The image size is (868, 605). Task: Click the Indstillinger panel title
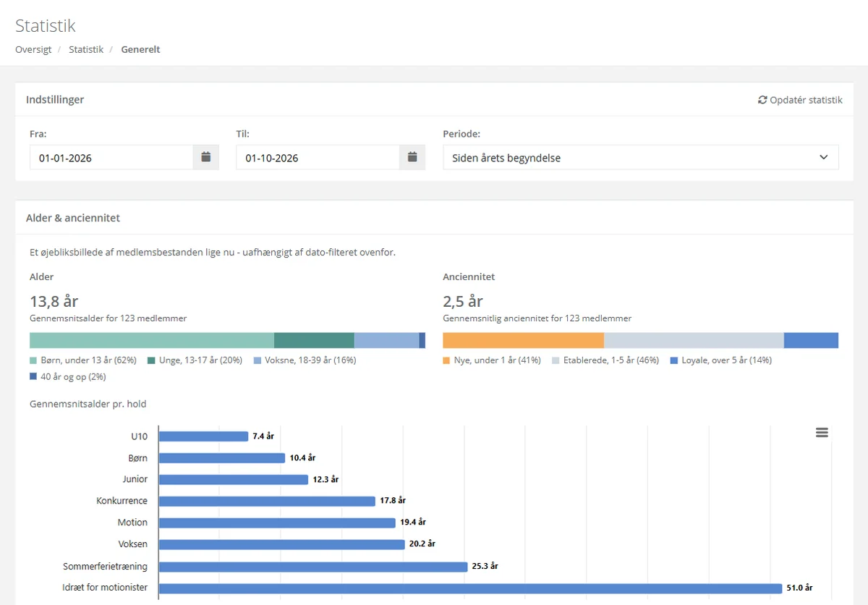coord(55,100)
